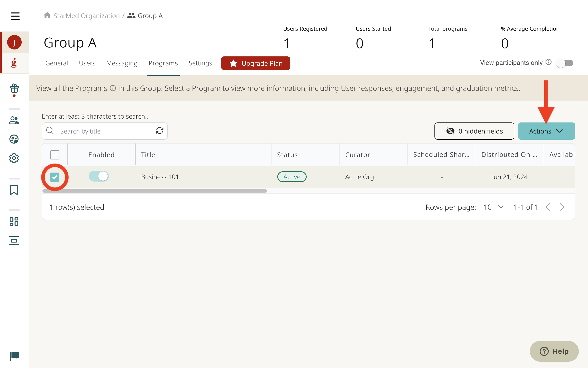Image resolution: width=588 pixels, height=368 pixels.
Task: Click the red J user avatar
Action: [x=14, y=42]
